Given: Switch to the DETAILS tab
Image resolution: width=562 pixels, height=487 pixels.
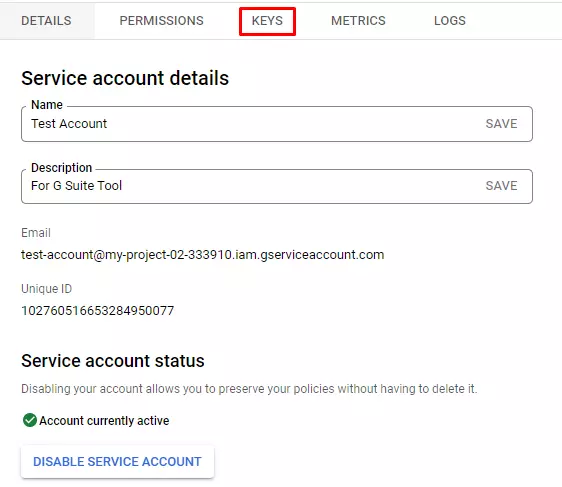Looking at the screenshot, I should tap(46, 21).
